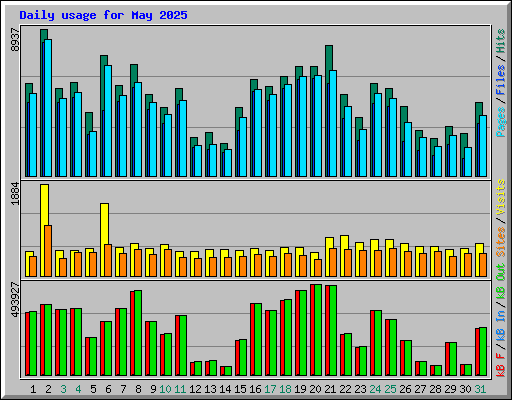
Task: Click day 28 on the x-axis
Action: (435, 389)
